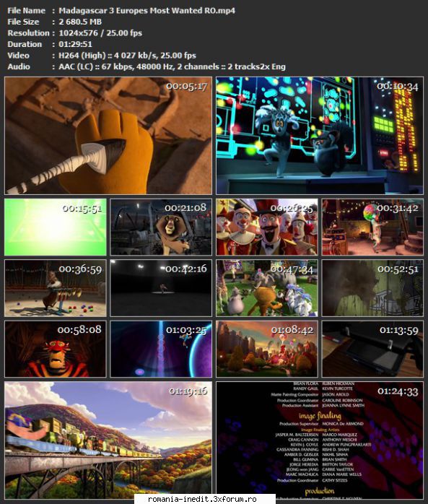This screenshot has width=428, height=504.
Task: Select the credits thumbnail at 01:24:33
Action: [320, 440]
